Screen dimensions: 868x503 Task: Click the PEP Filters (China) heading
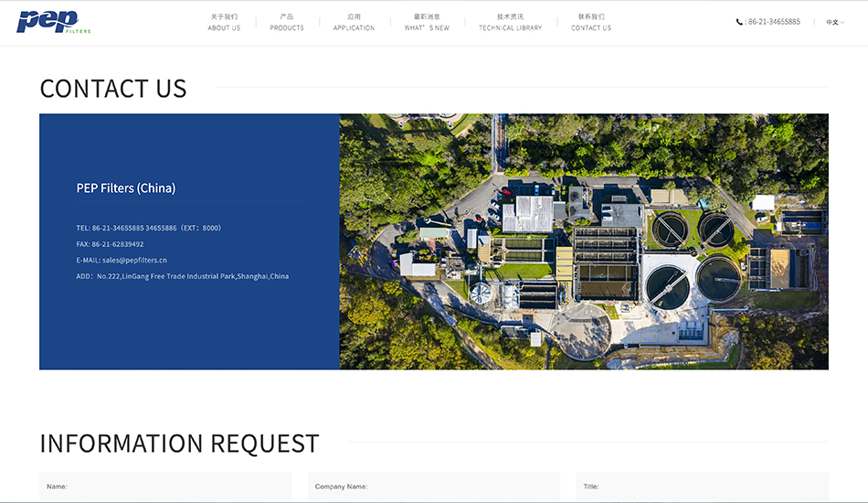[126, 188]
